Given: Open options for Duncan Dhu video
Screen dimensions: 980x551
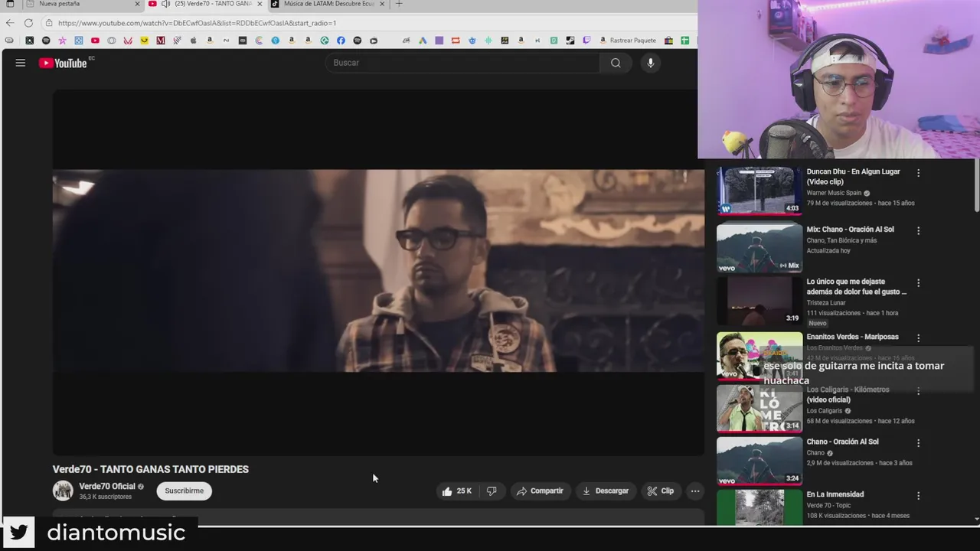Looking at the screenshot, I should 918,173.
